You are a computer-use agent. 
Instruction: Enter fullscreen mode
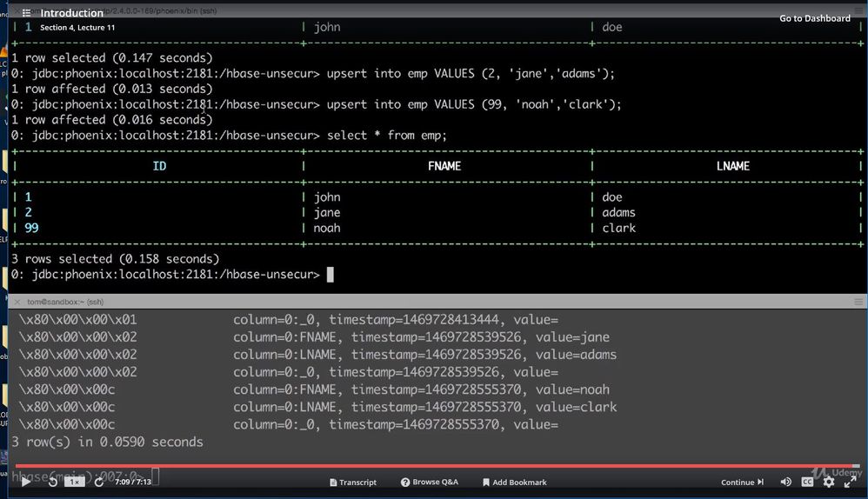[851, 482]
